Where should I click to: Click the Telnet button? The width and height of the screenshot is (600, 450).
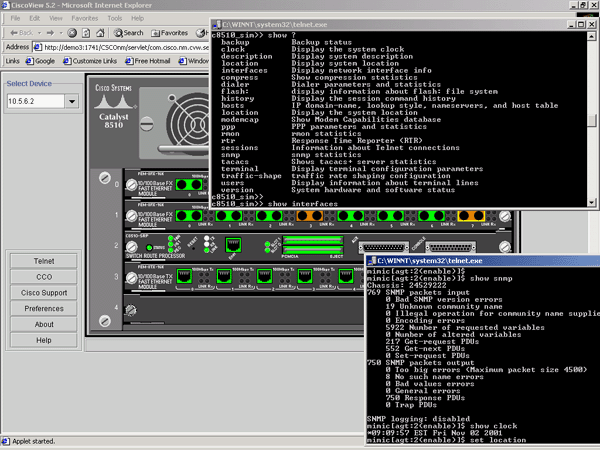click(x=44, y=261)
